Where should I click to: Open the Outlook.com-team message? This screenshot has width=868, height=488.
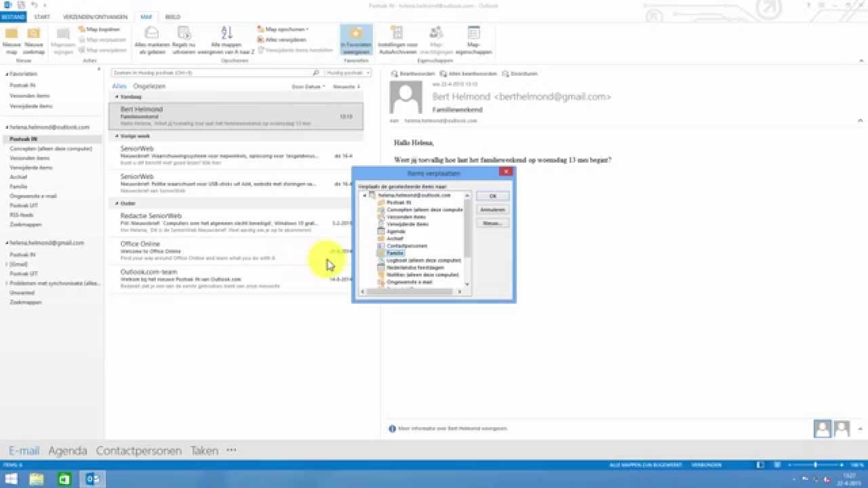(236, 279)
